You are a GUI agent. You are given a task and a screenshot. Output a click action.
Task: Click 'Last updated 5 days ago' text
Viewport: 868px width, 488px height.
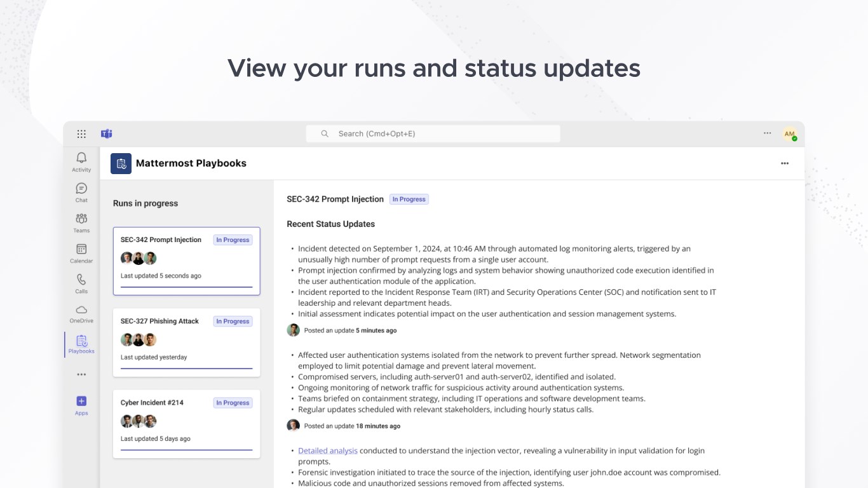[156, 438]
